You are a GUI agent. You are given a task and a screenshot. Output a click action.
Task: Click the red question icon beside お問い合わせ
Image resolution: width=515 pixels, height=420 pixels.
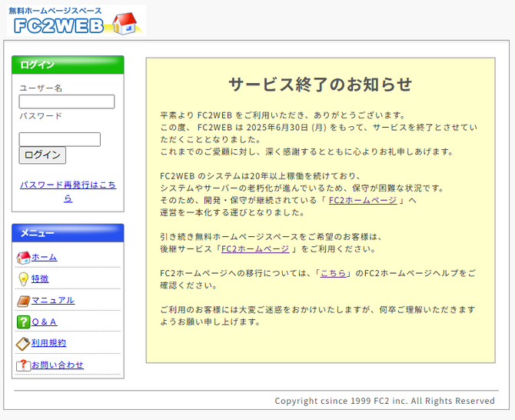coord(23,365)
